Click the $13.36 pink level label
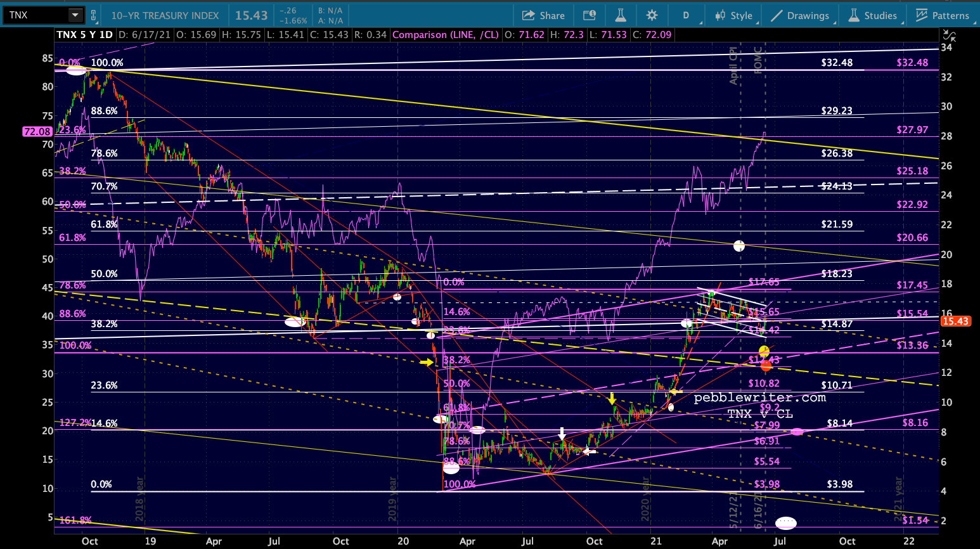The height and width of the screenshot is (549, 980). pyautogui.click(x=912, y=345)
